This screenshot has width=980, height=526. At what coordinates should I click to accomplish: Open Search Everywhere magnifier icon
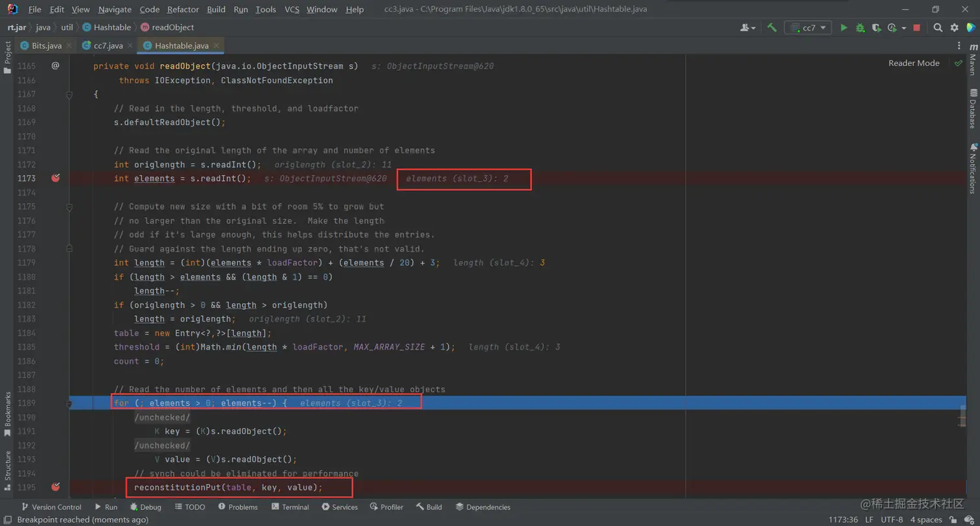pos(938,27)
